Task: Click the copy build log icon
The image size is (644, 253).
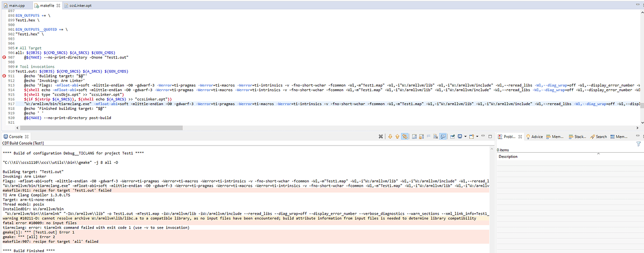Action: tap(414, 136)
